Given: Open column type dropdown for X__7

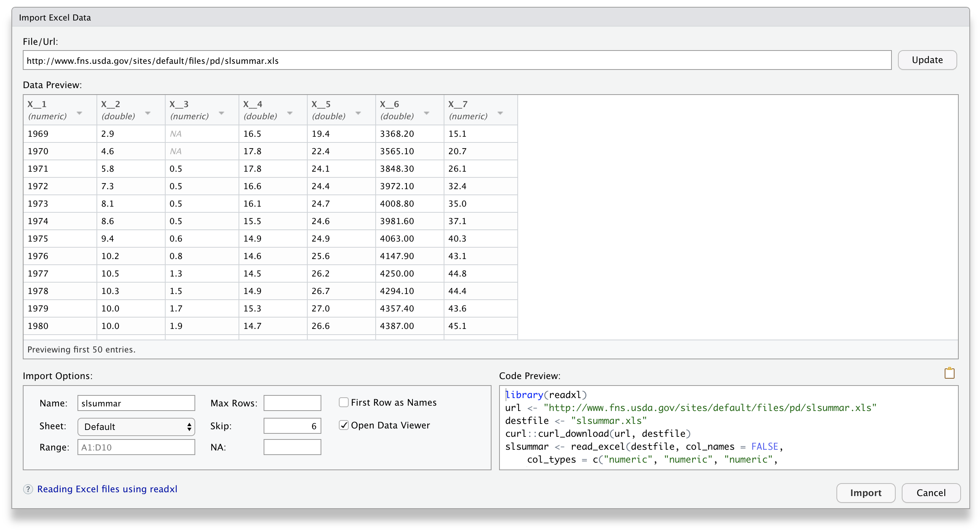Looking at the screenshot, I should pos(500,113).
